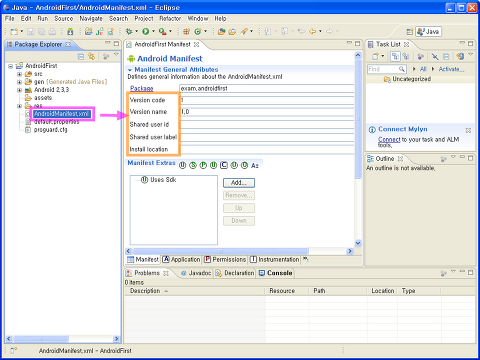Click the New Java Class icon
Viewport: 480px width, 360px height.
[198, 32]
